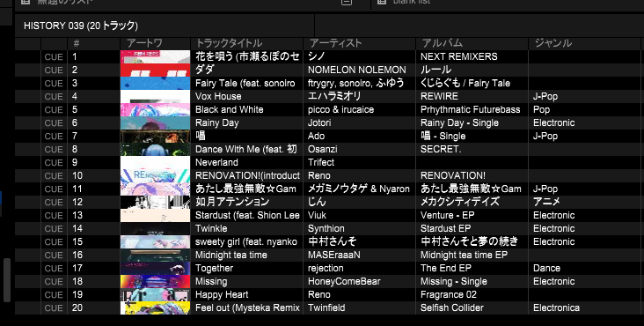644x326 pixels.
Task: Click the CUE button for Feel out row
Action: pos(54,307)
